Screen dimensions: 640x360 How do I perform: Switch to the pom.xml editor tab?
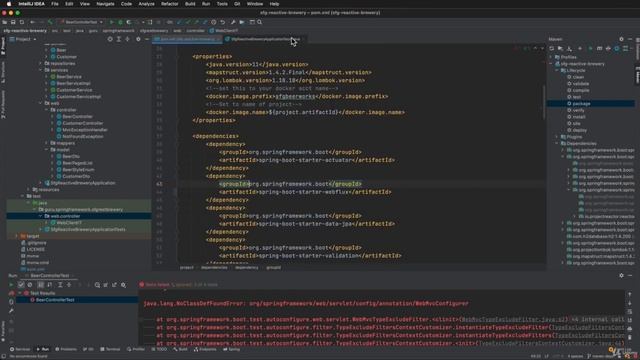(187, 39)
